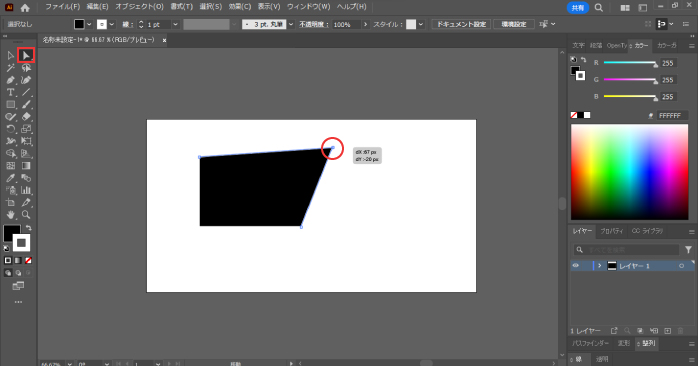Select the Blend tool
Viewport: 698px width, 366px height.
coord(26,178)
